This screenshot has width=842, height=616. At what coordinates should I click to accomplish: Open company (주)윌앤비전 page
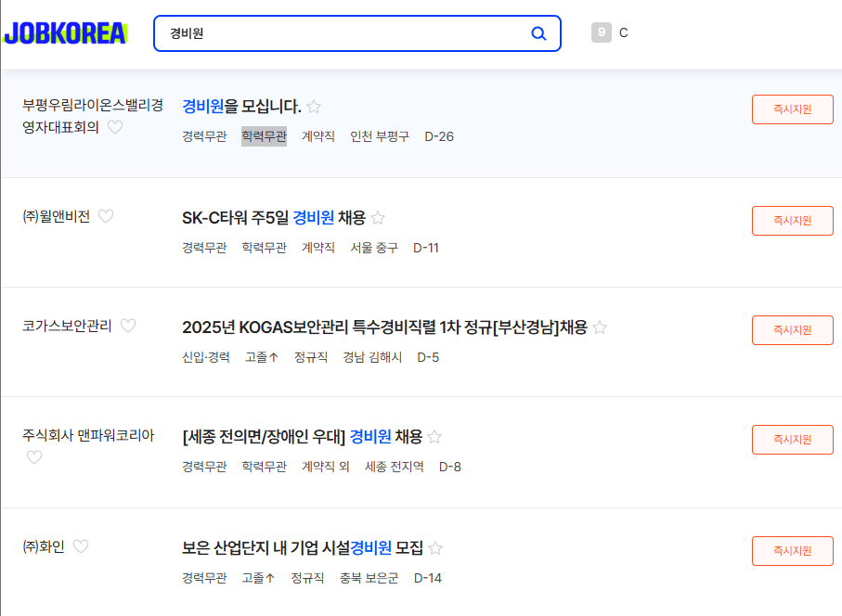click(x=57, y=216)
